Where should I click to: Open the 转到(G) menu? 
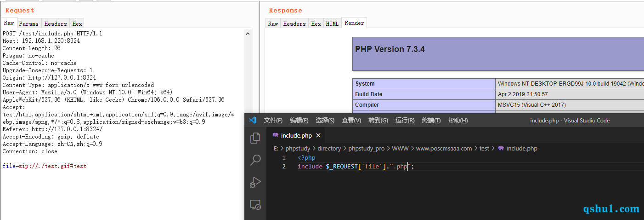click(x=378, y=120)
